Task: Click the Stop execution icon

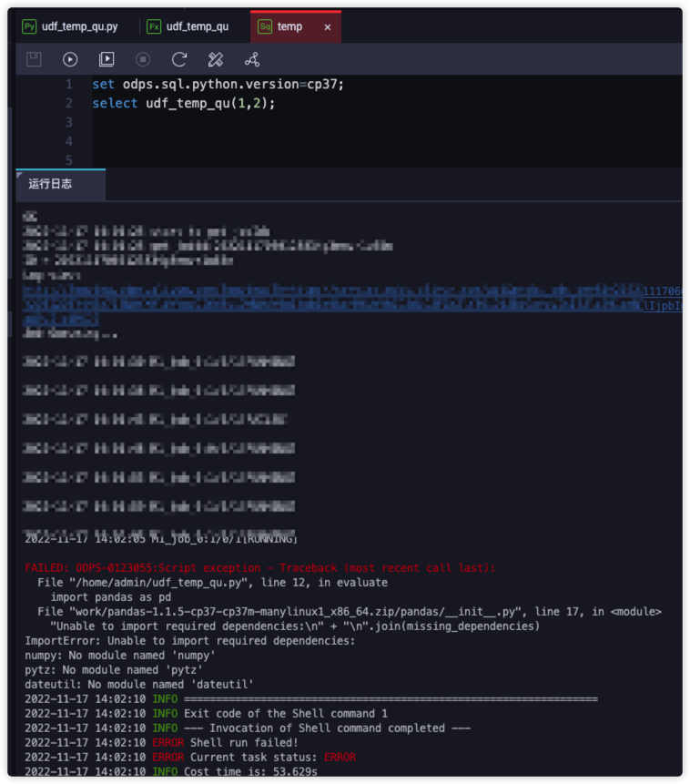Action: pyautogui.click(x=143, y=59)
